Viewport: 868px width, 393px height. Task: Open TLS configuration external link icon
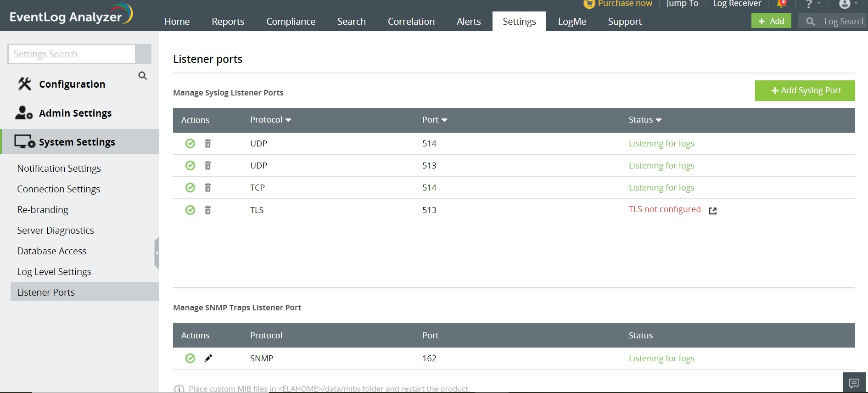click(x=712, y=211)
